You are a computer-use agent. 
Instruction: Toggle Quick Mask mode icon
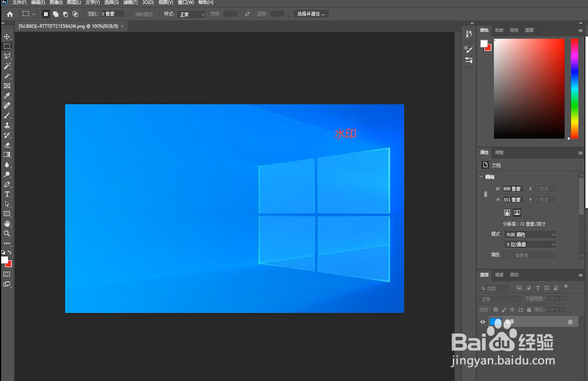(x=7, y=274)
